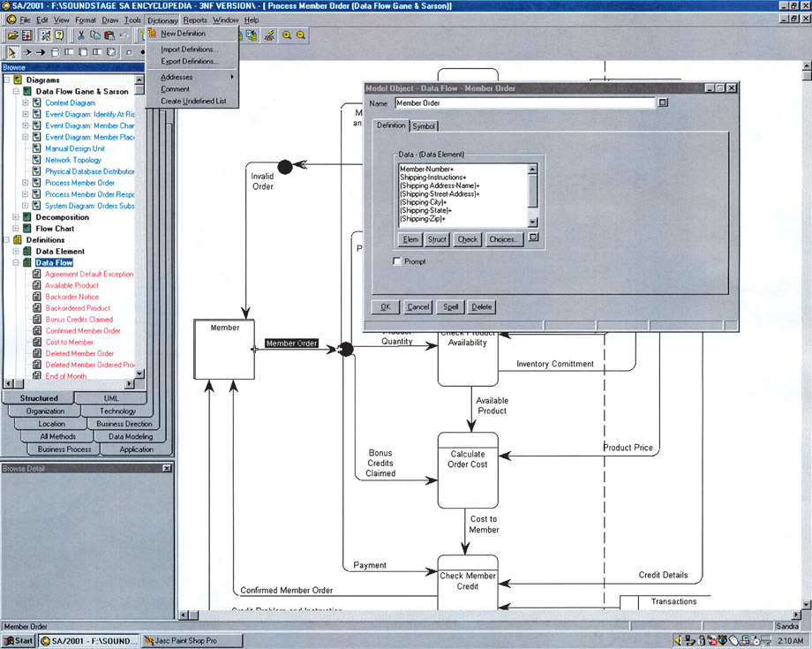Click the help question mark toolbar icon

[59, 35]
